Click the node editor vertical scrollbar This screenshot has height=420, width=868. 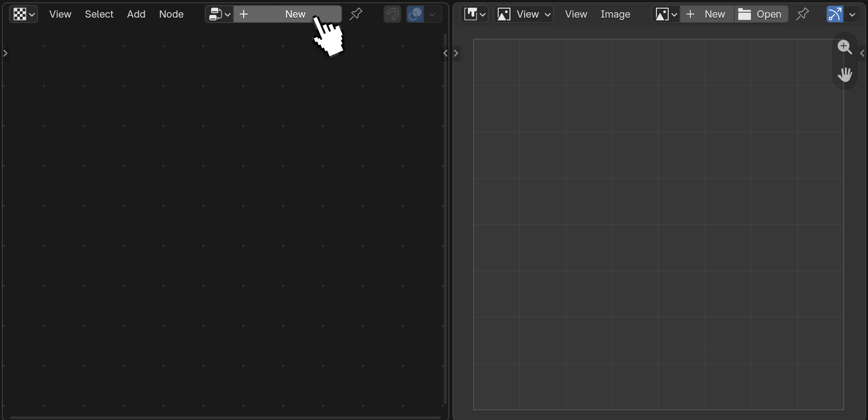click(445, 219)
